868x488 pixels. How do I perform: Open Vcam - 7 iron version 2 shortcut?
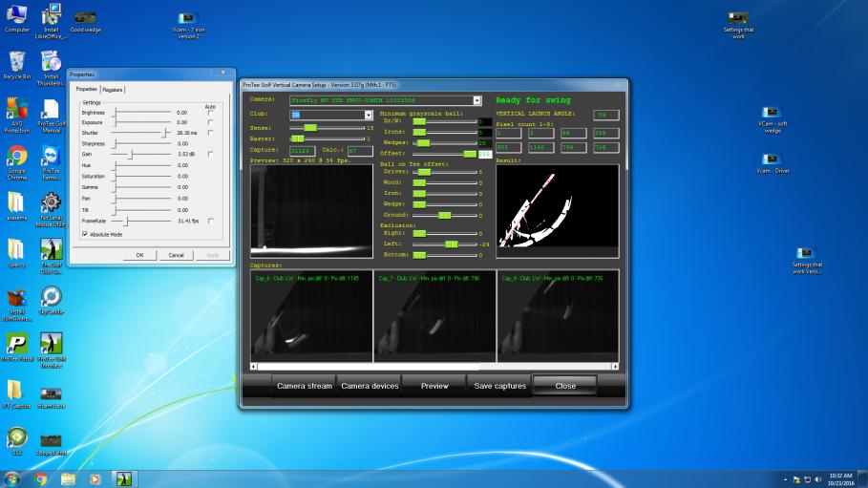pos(188,25)
